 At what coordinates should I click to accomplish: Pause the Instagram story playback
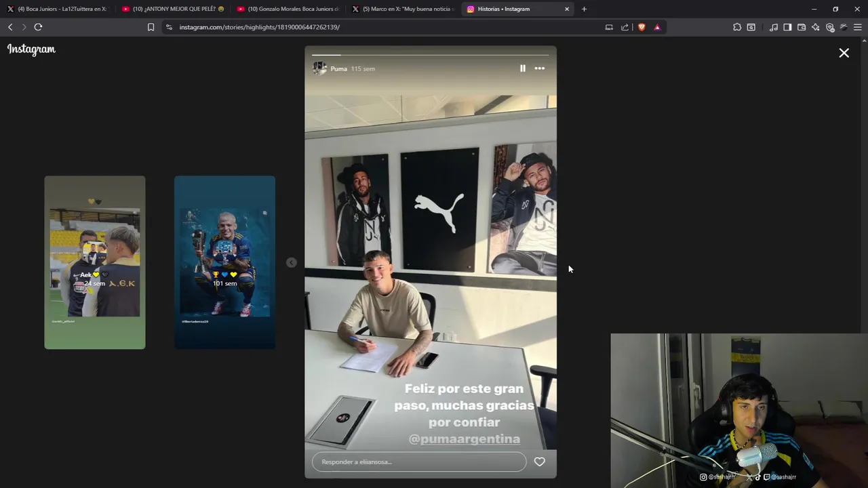[x=522, y=68]
